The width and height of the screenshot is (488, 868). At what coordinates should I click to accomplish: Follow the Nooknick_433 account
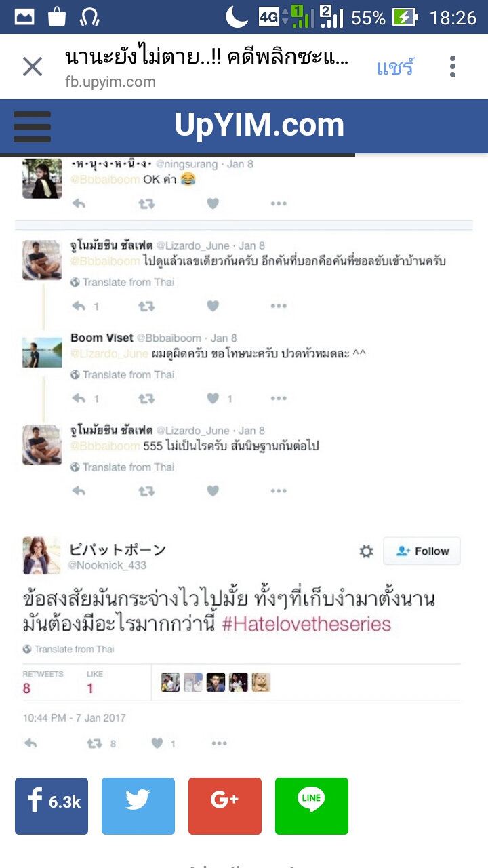(422, 551)
